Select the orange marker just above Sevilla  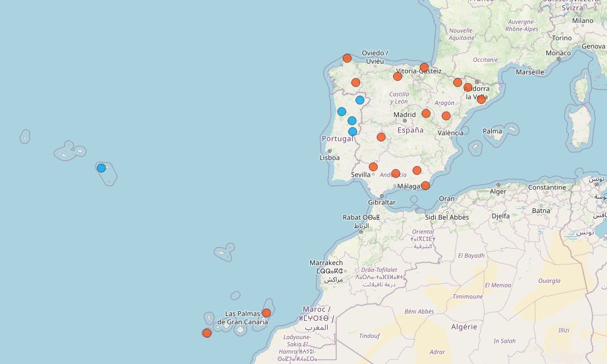pyautogui.click(x=373, y=167)
